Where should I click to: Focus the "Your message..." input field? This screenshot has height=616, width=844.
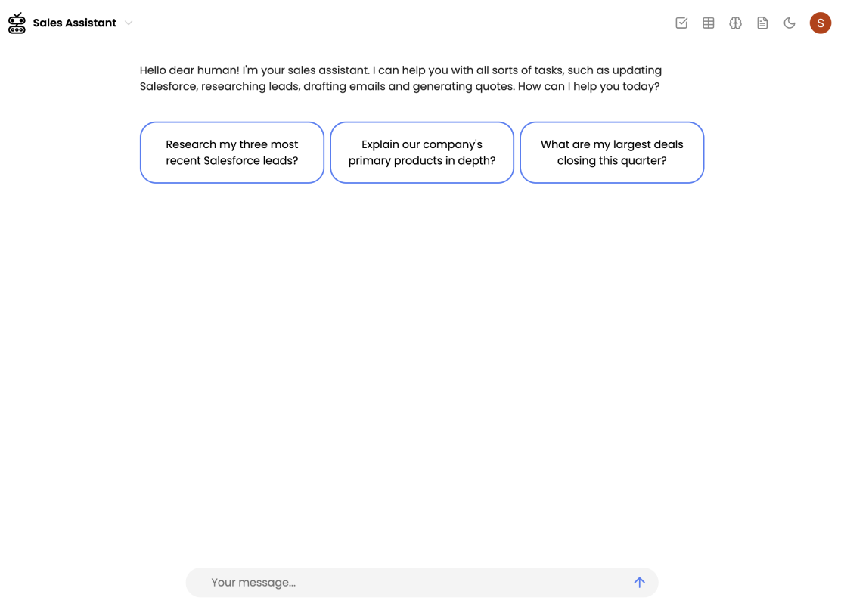coord(408,582)
